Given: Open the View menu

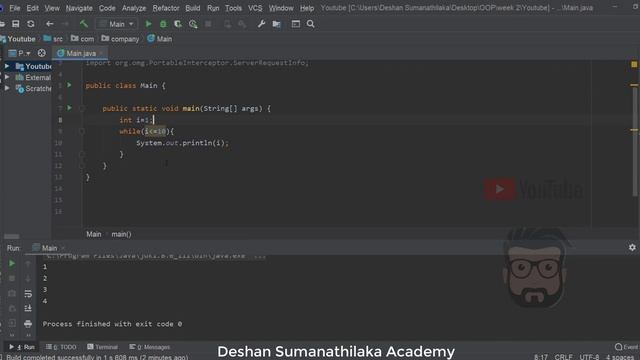Looking at the screenshot, I should (52, 8).
